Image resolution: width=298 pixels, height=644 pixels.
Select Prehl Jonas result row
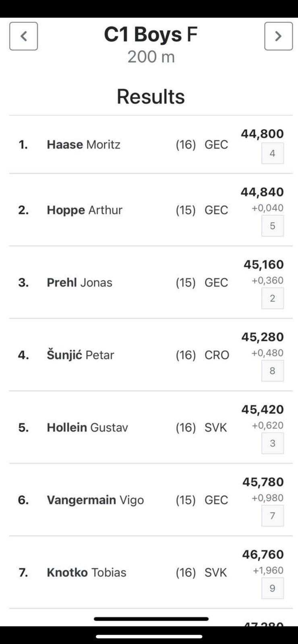(80, 283)
